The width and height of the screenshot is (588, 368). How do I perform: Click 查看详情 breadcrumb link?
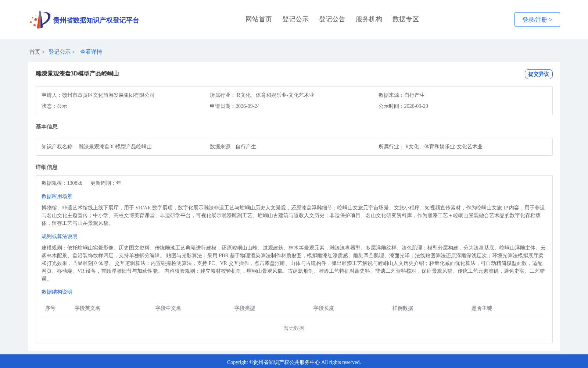click(x=91, y=52)
